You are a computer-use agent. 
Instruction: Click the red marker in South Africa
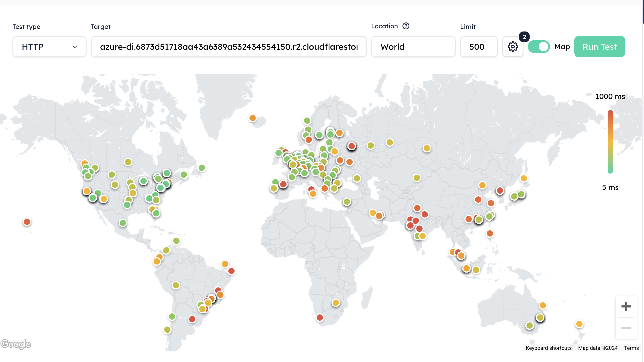pyautogui.click(x=320, y=317)
